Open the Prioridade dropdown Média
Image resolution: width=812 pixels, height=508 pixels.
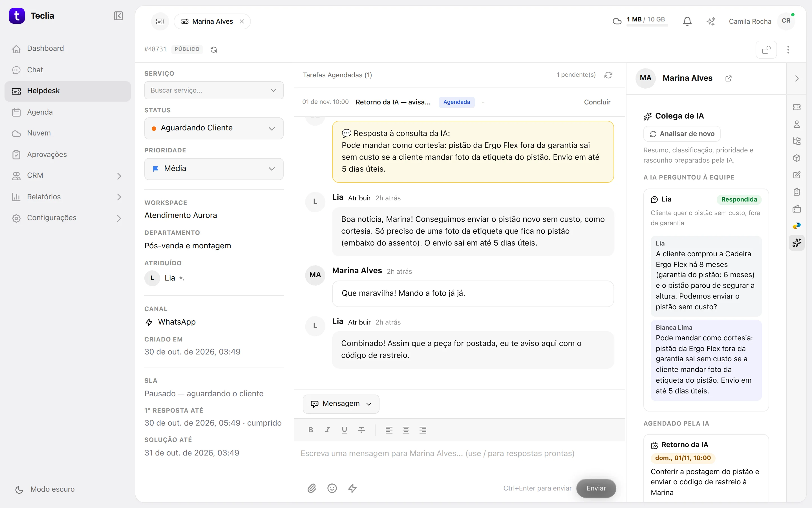(214, 169)
